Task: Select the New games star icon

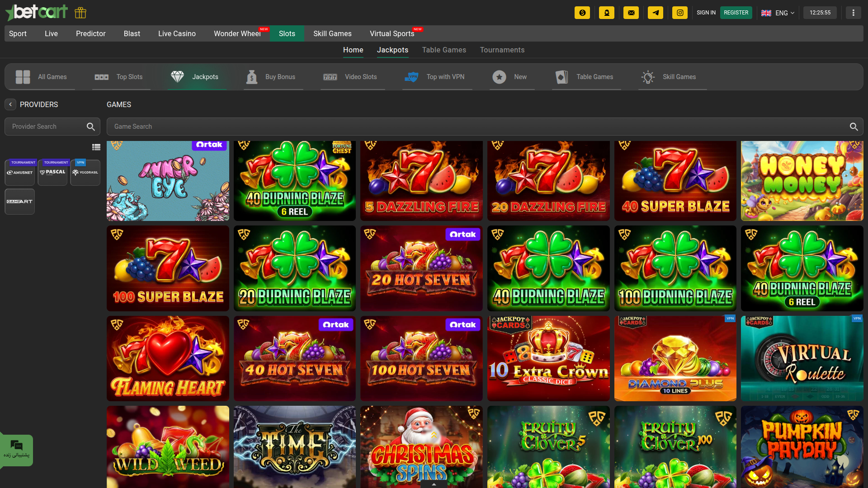Action: point(499,77)
